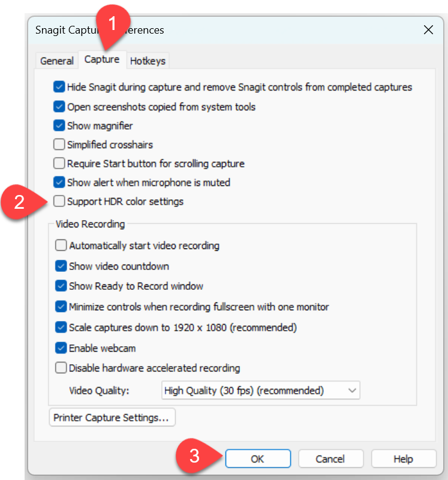Toggle Minimize controls when recording fullscreen

click(61, 307)
